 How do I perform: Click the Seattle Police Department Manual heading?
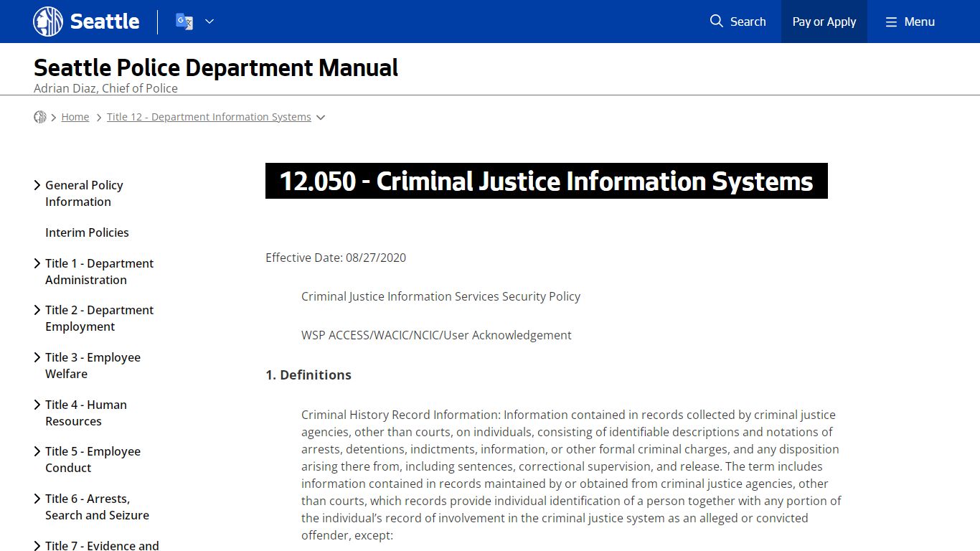(x=216, y=67)
